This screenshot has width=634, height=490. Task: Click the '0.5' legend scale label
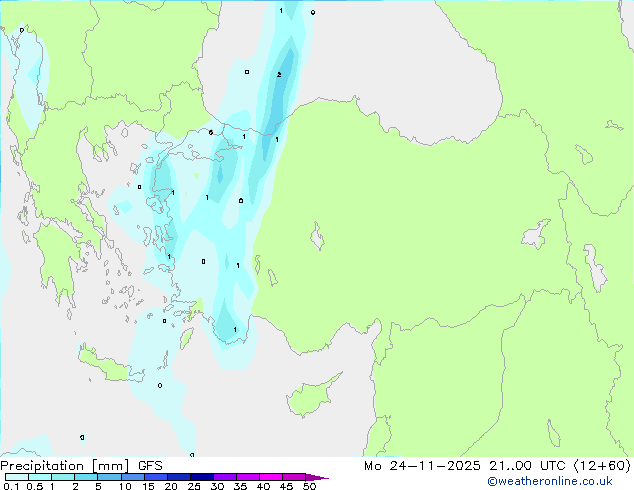coord(35,486)
